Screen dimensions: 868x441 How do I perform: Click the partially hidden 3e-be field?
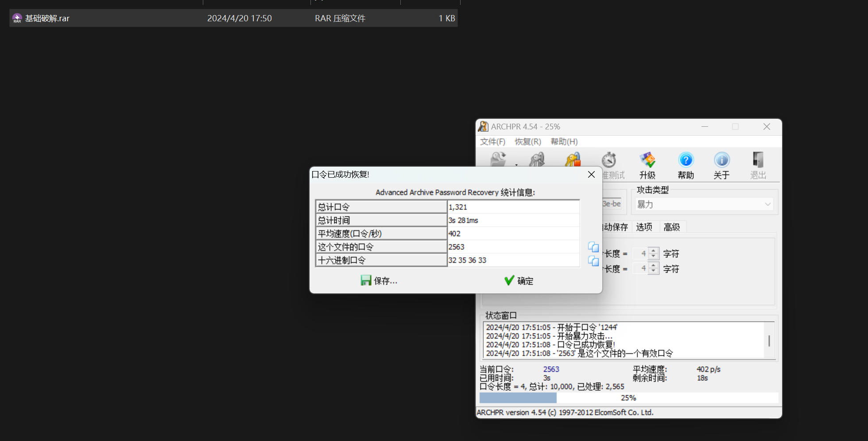[612, 204]
